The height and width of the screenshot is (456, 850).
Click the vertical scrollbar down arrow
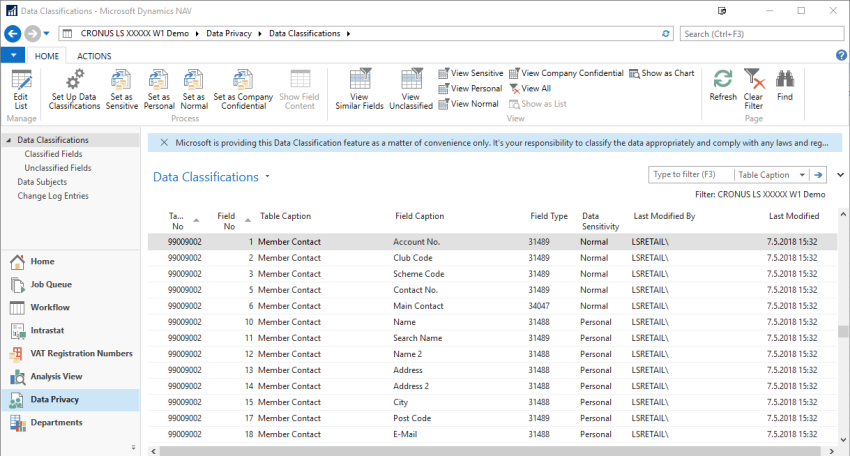tap(843, 440)
